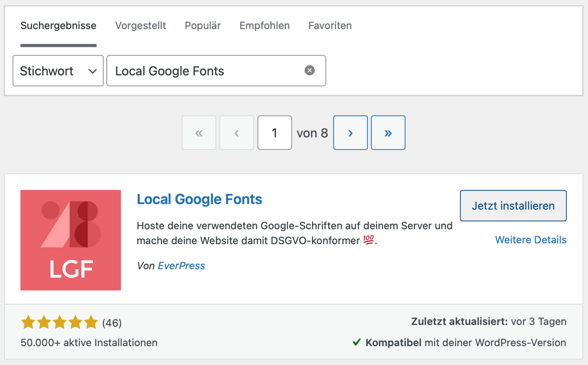Click the 50.000+ aktive Installationen text
Image resolution: width=588 pixels, height=365 pixels.
(x=89, y=343)
